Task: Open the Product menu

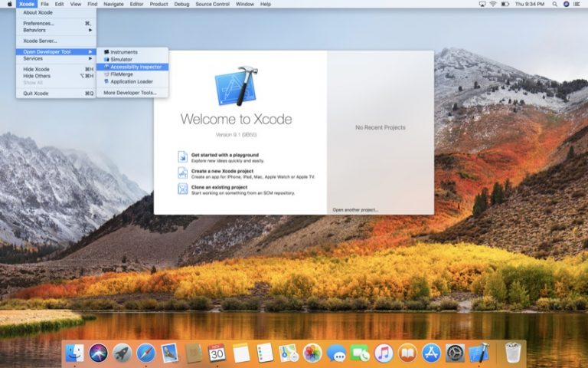Action: [159, 4]
